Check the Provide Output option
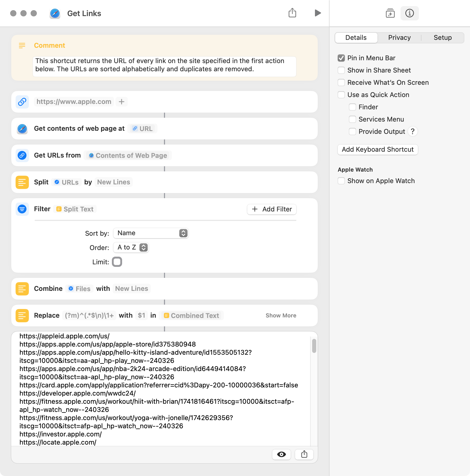This screenshot has width=470, height=476. pyautogui.click(x=353, y=132)
